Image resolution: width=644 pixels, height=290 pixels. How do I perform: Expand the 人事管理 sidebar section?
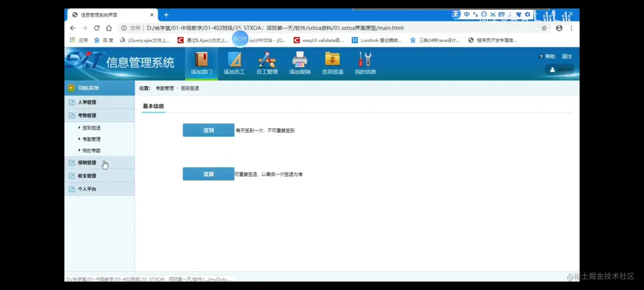[x=100, y=102]
